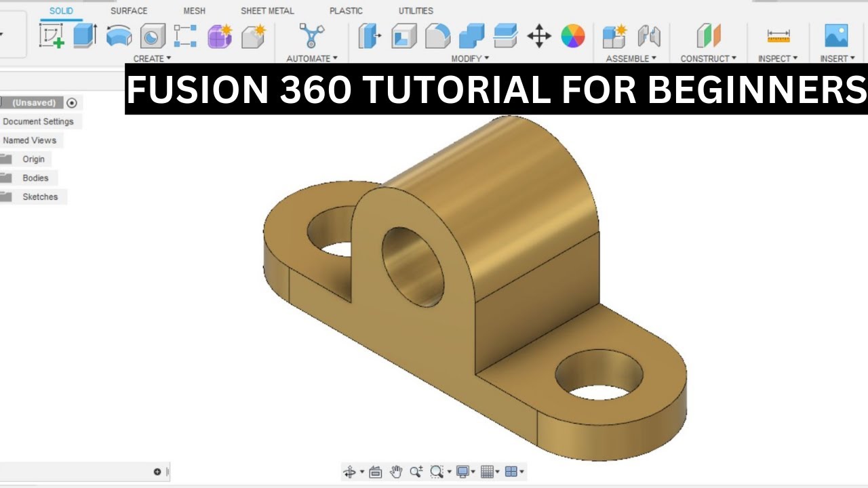
Task: Select the Shell tool icon
Action: [404, 36]
